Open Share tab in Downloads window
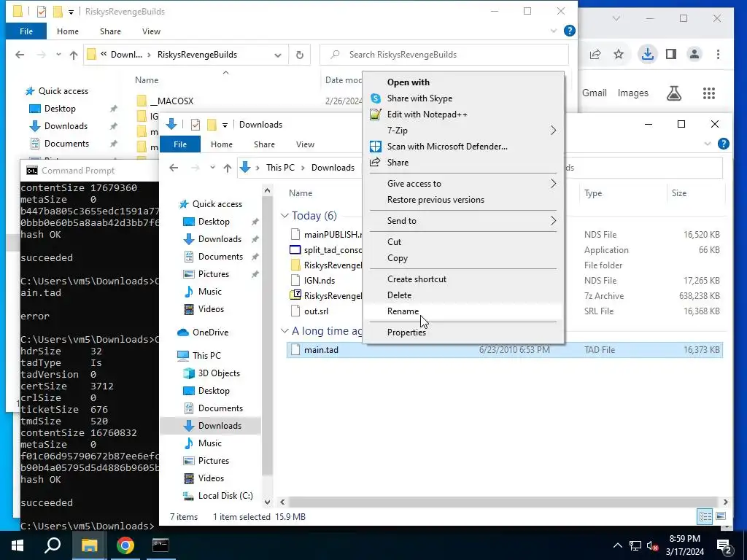 (x=264, y=144)
